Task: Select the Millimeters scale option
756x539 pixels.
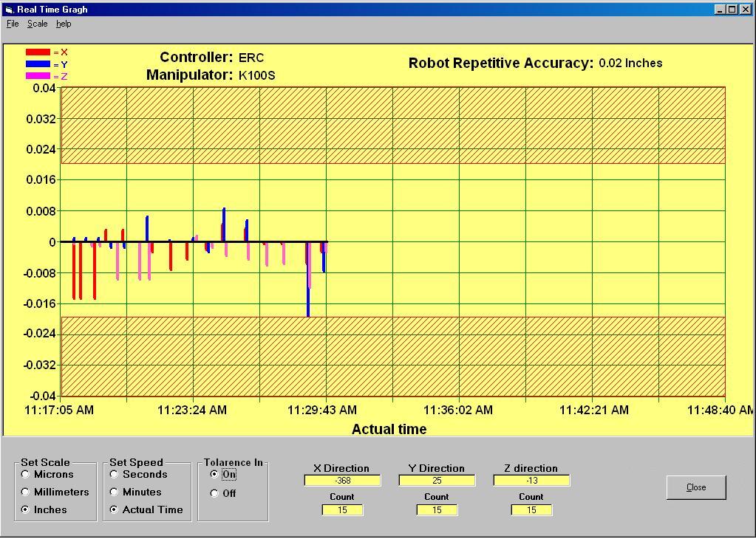Action: coord(26,492)
